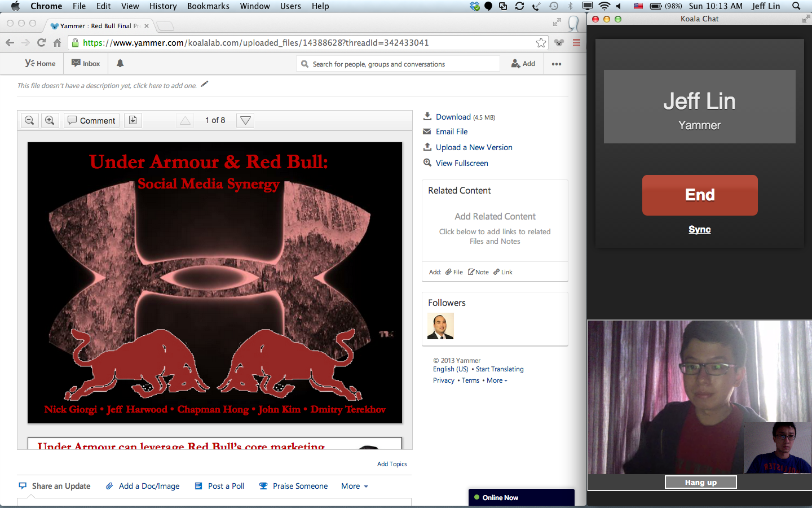This screenshot has width=812, height=508.
Task: Open Spotlight search in menu bar
Action: click(796, 6)
